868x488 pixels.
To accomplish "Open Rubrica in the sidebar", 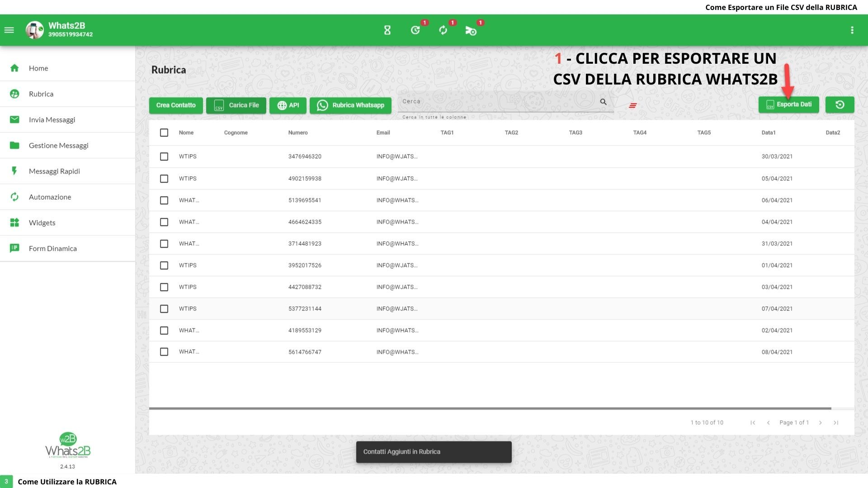I will click(x=68, y=94).
